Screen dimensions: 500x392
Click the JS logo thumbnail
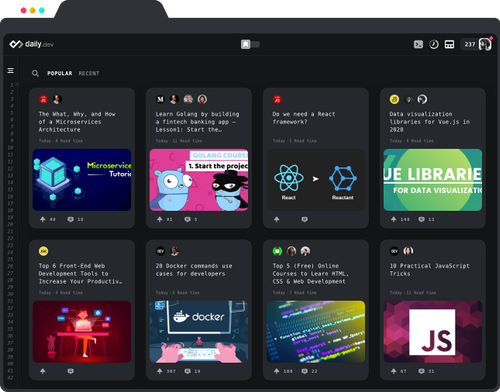point(433,332)
